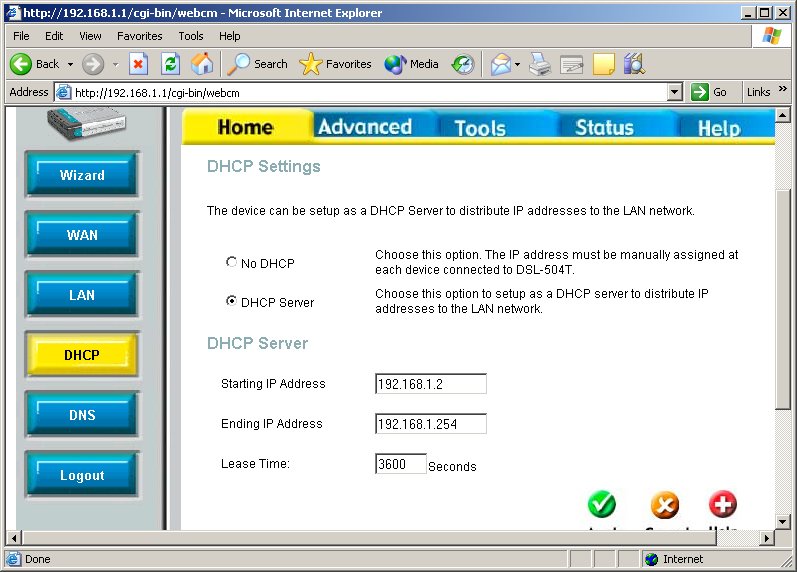Click the Research books icon

click(x=634, y=64)
